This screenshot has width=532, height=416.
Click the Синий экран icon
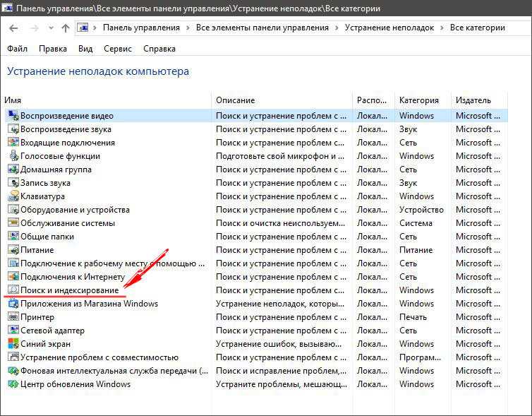click(x=13, y=344)
